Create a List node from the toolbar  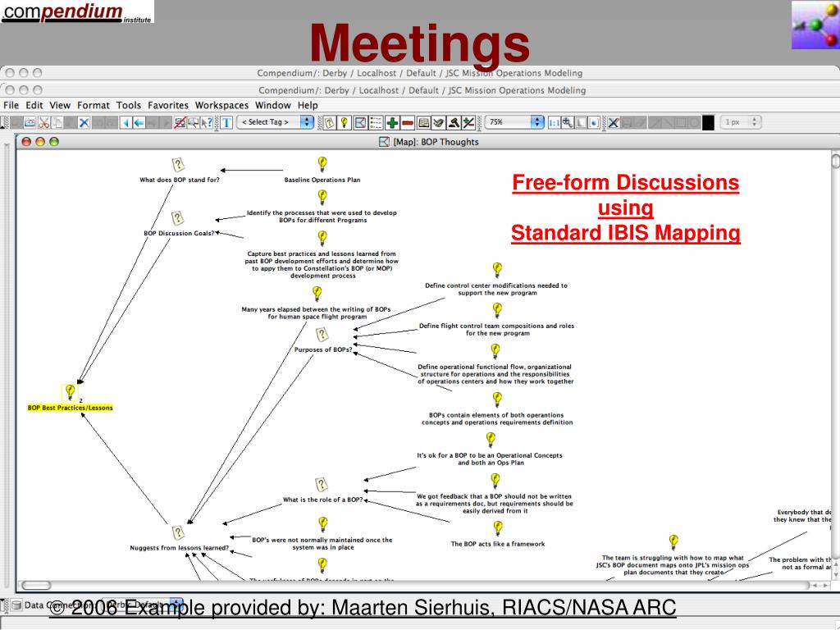click(x=376, y=123)
